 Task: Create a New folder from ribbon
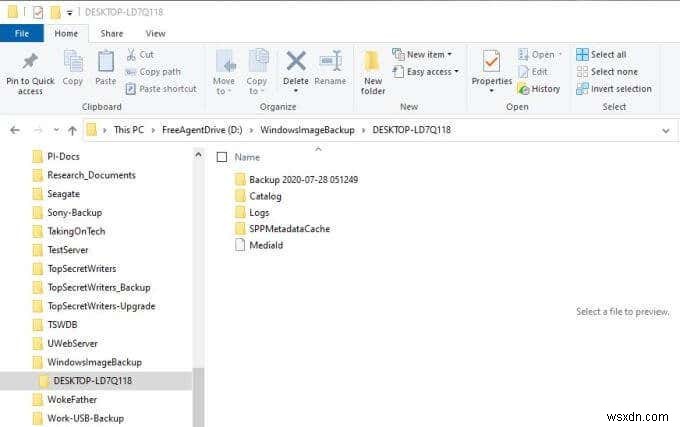(x=373, y=72)
